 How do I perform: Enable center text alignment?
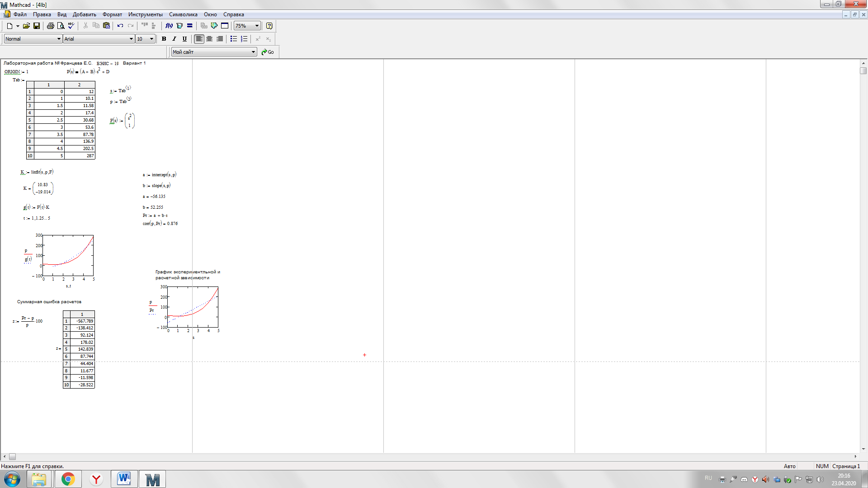[209, 39]
